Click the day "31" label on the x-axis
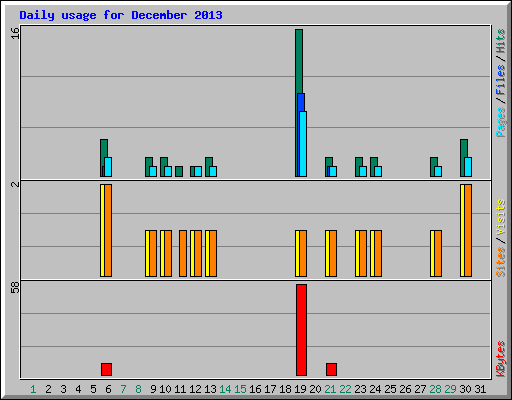 pyautogui.click(x=480, y=389)
